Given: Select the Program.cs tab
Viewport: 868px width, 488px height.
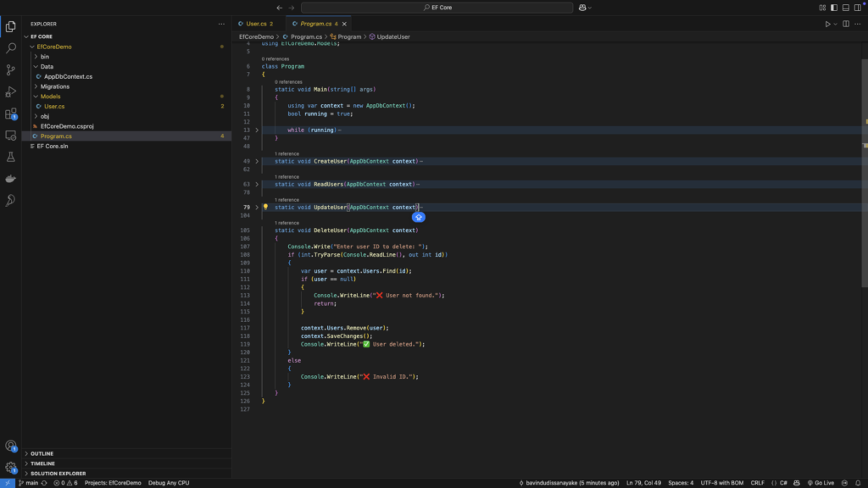Looking at the screenshot, I should (315, 24).
